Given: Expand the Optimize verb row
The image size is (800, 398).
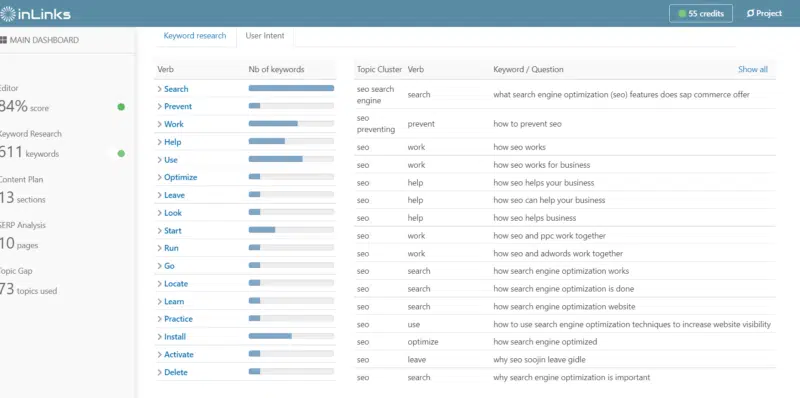Looking at the screenshot, I should click(245, 178).
